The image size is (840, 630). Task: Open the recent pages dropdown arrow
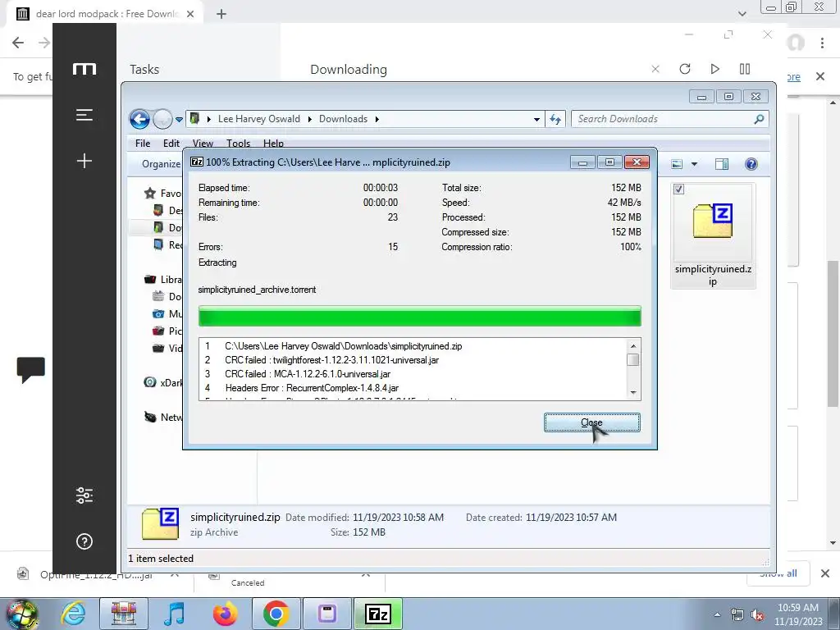(x=179, y=120)
